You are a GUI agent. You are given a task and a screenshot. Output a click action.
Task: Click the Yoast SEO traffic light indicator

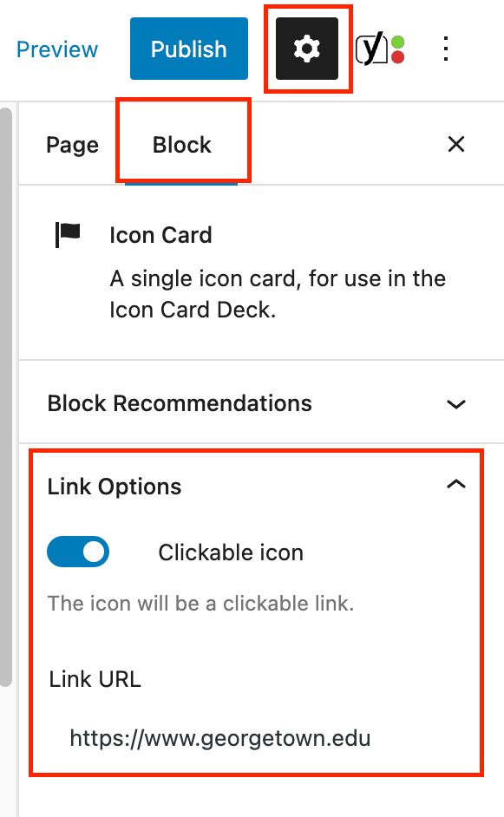[396, 49]
